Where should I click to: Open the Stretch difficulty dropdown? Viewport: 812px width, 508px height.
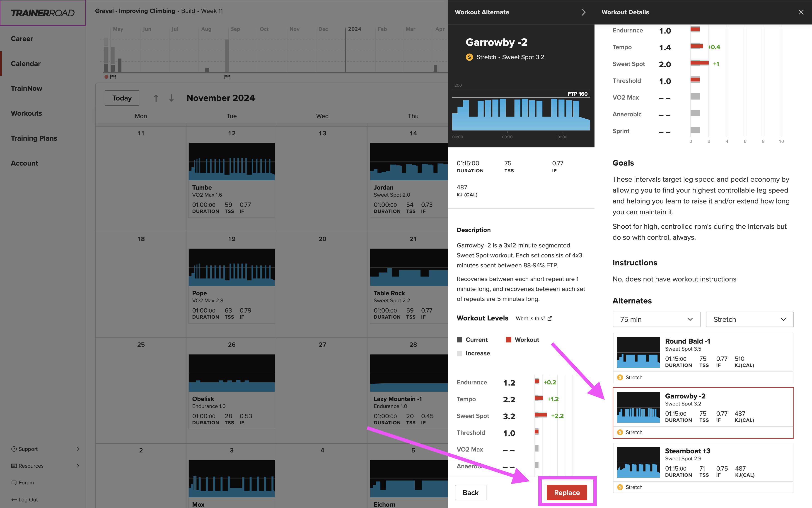pyautogui.click(x=750, y=319)
